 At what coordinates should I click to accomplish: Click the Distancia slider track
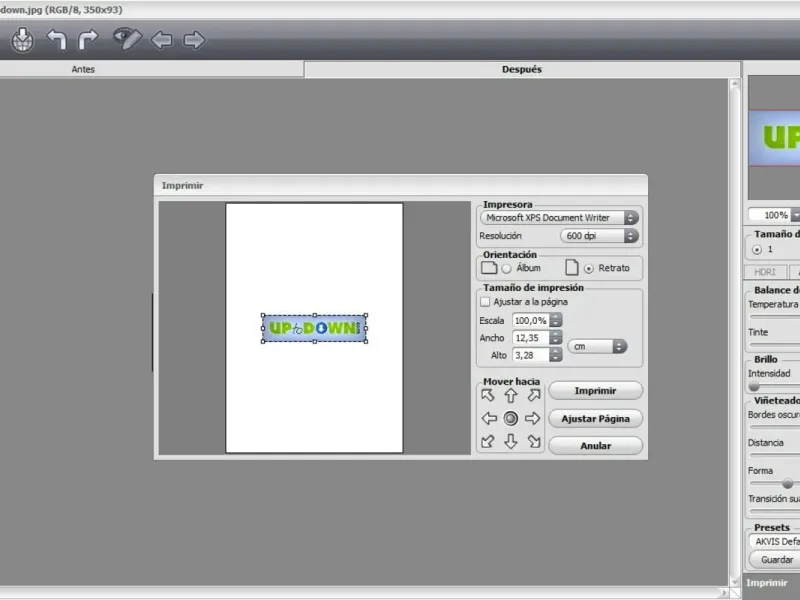point(774,455)
